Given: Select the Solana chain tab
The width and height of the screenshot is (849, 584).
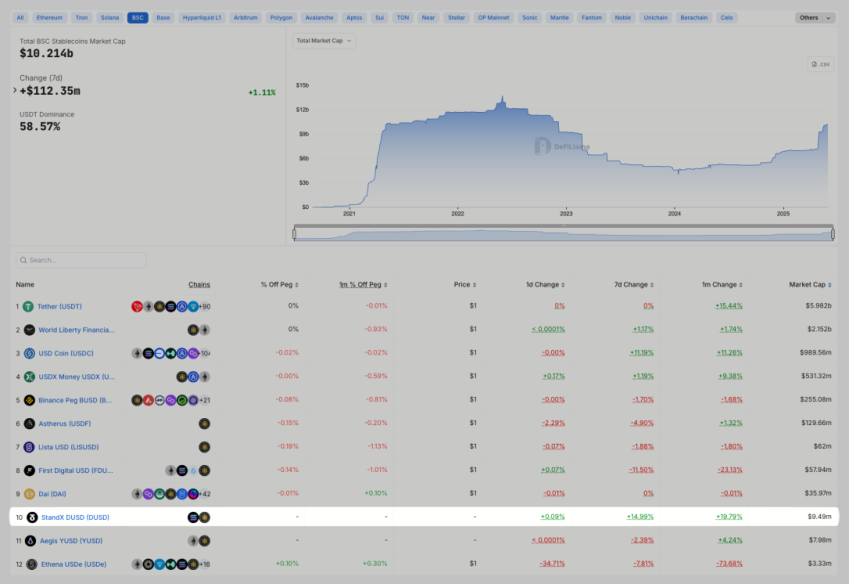Looking at the screenshot, I should [109, 18].
